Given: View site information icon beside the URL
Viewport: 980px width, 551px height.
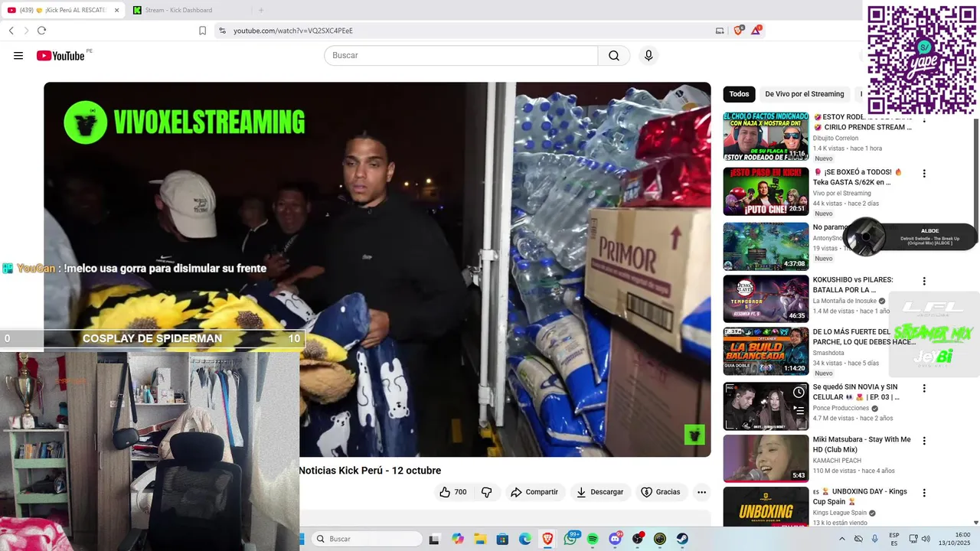Looking at the screenshot, I should 222,31.
